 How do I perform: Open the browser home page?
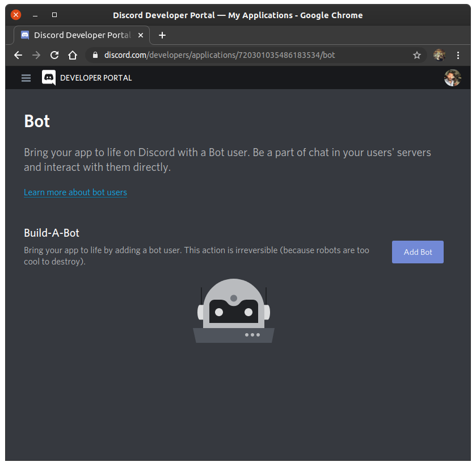[x=73, y=55]
